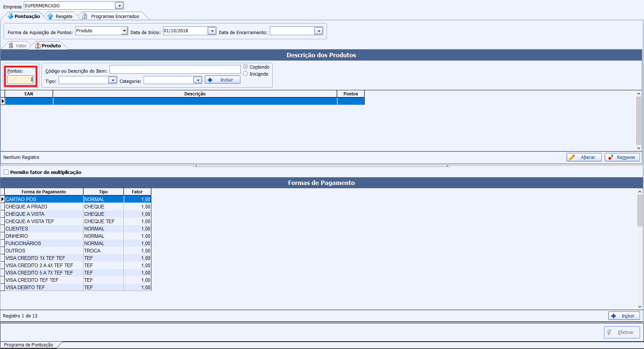This screenshot has height=349, width=644.
Task: Open the Empresa dropdown list
Action: coord(119,6)
